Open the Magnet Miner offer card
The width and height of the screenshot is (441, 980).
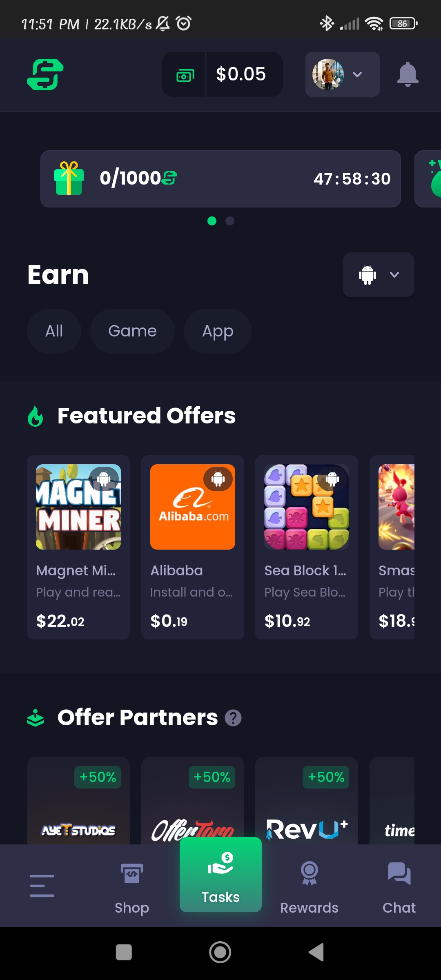[78, 547]
